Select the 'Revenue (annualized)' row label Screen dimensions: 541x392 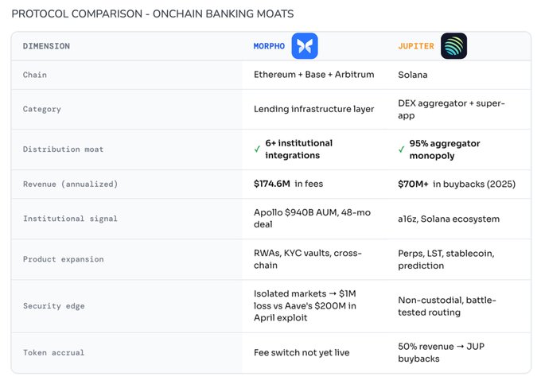click(70, 184)
